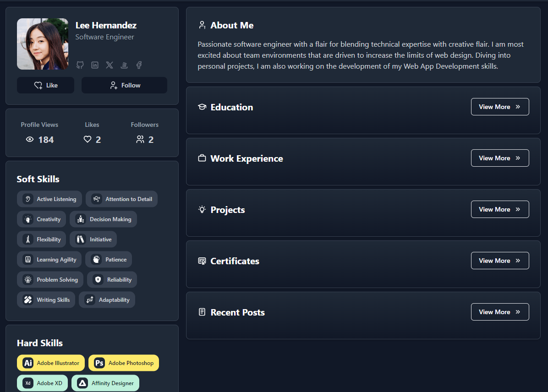Click the 'Projects' heading text
548x392 pixels.
pyautogui.click(x=228, y=210)
